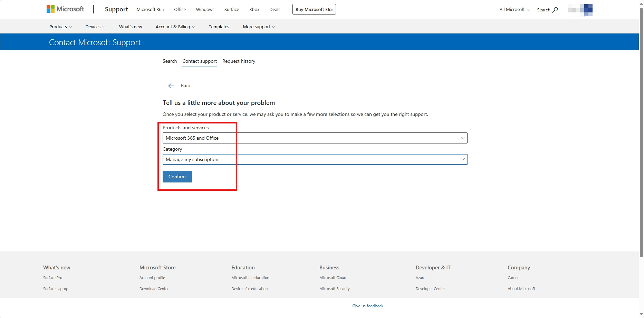Image resolution: width=644 pixels, height=318 pixels.
Task: Open Microsoft 365 in top navigation
Action: [x=150, y=9]
